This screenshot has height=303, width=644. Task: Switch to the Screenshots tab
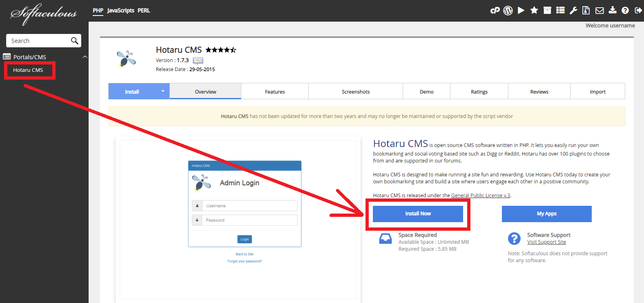tap(356, 91)
